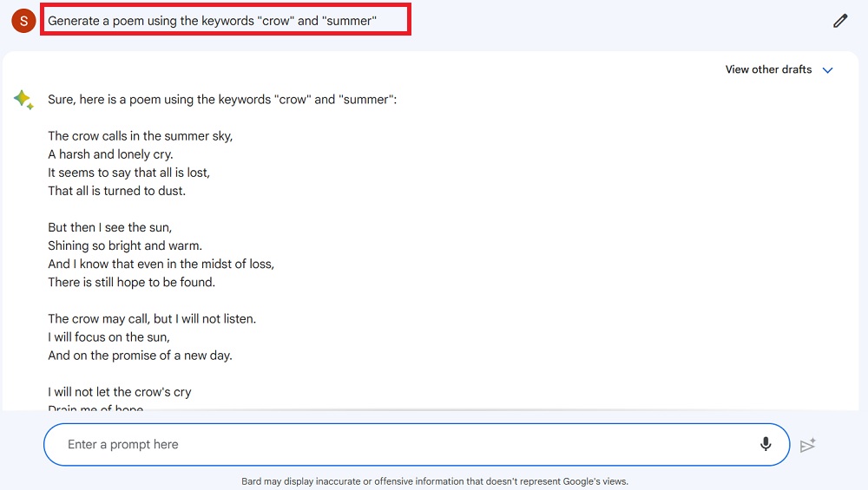Click "The crow may call, but I will not listen."
Viewport: 868px width, 490px height.
coord(152,318)
